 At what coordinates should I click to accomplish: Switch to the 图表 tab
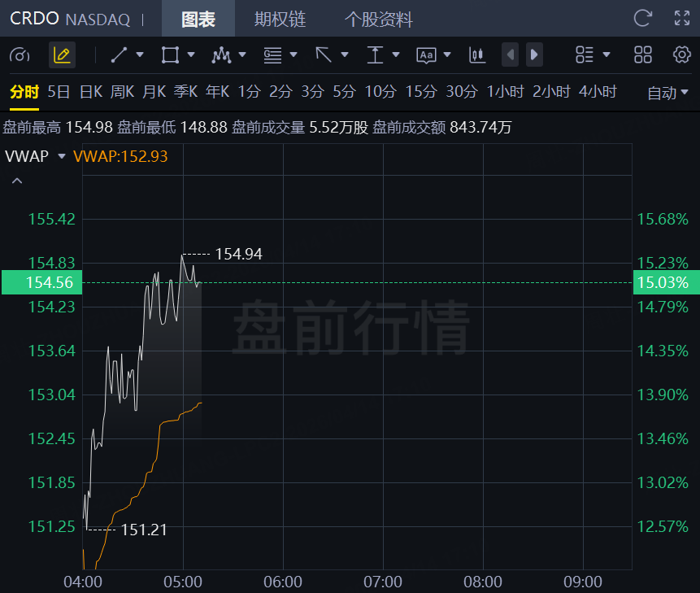click(198, 19)
